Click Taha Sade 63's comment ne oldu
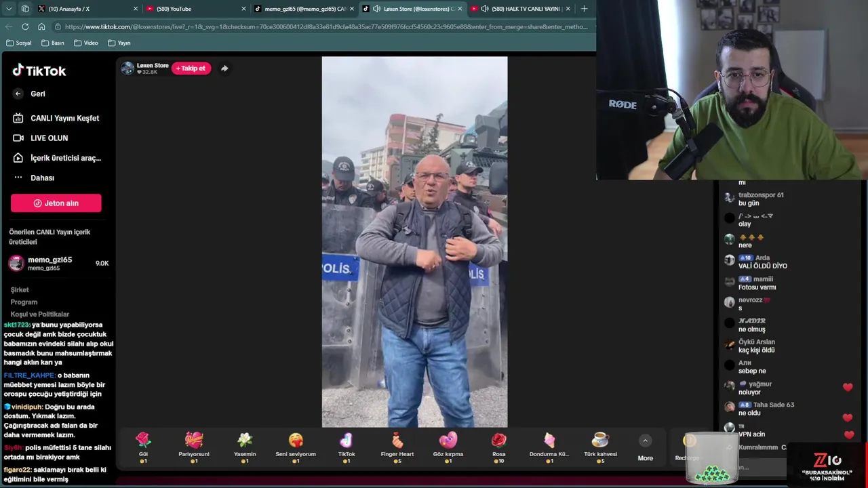 [x=749, y=413]
